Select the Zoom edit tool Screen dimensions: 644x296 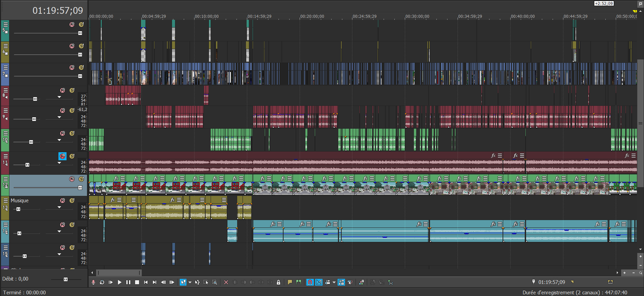click(214, 282)
